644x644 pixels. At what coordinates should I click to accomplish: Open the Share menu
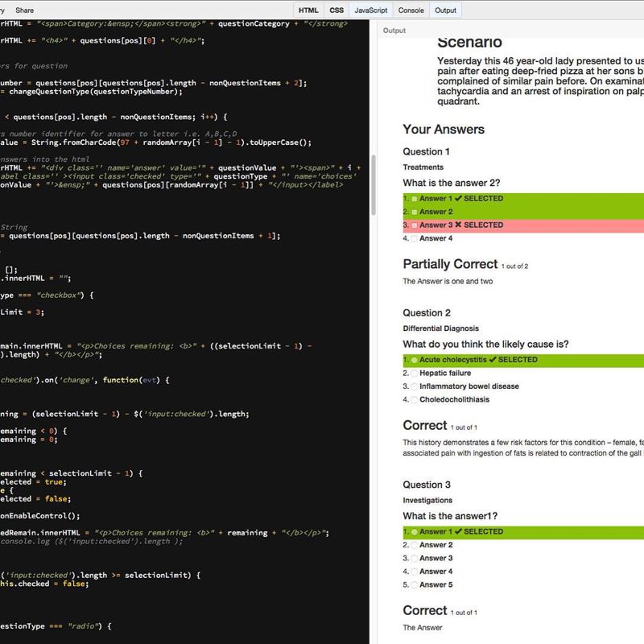pos(25,10)
